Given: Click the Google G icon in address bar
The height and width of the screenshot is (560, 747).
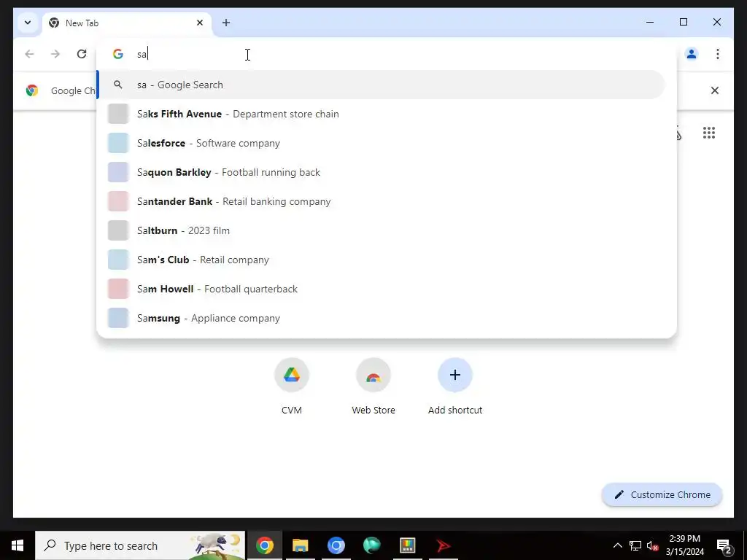Looking at the screenshot, I should tap(117, 54).
